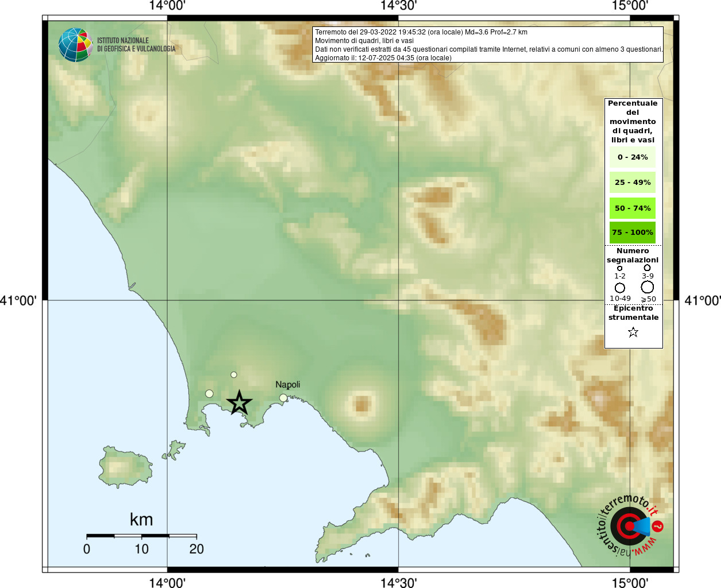Click the 10-49 reports legend circle
Image resolution: width=721 pixels, height=588 pixels.
pyautogui.click(x=620, y=288)
